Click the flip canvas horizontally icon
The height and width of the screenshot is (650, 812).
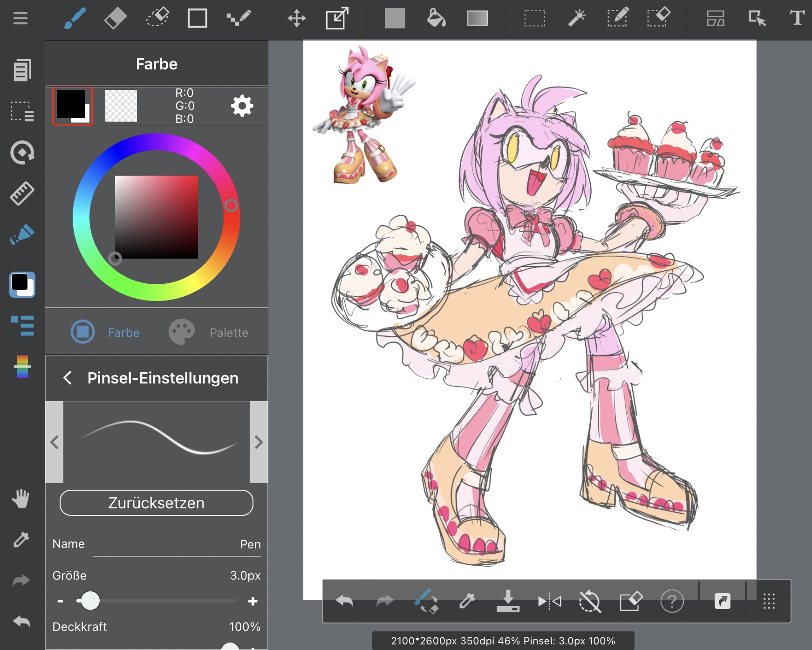549,602
